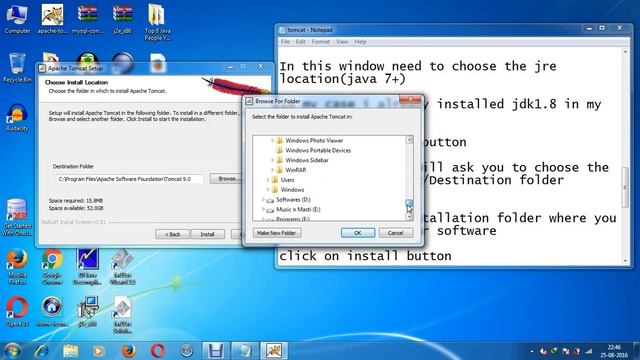Image resolution: width=640 pixels, height=360 pixels.
Task: Launch Google Chrome desktop shortcut
Action: 52,267
